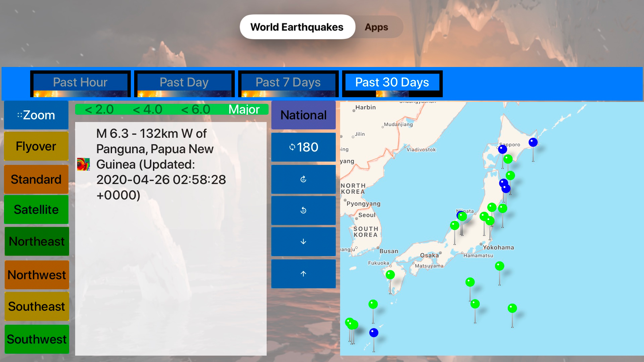Open the M 6.3 Panguna earthquake entry

pos(171,164)
